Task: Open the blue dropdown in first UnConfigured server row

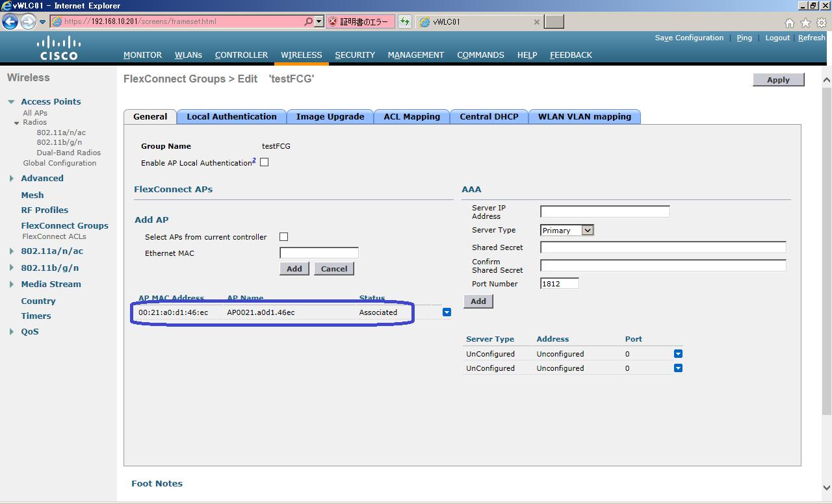Action: 678,354
